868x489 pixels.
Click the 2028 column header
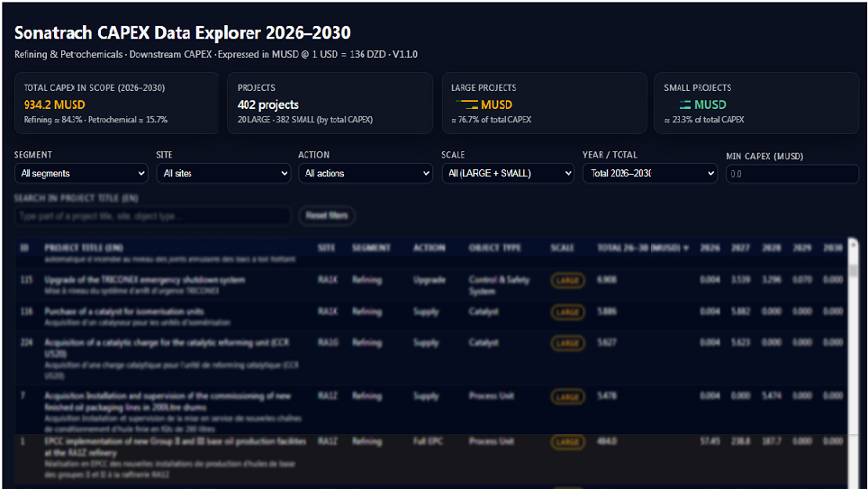click(771, 248)
